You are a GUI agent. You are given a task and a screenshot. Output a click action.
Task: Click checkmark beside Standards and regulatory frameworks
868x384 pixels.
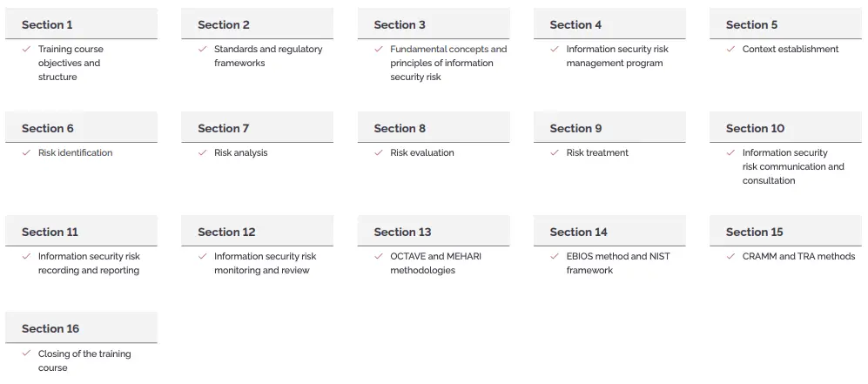[202, 50]
